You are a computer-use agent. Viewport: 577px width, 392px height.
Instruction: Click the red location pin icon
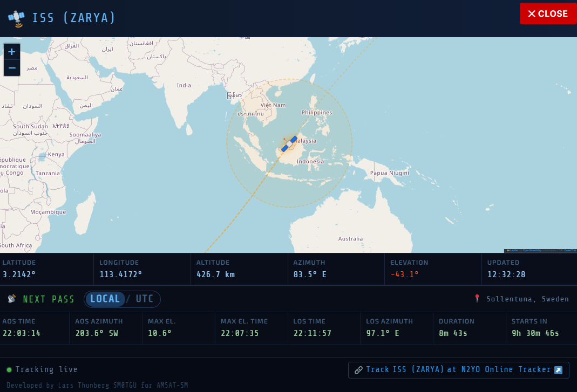click(x=477, y=298)
